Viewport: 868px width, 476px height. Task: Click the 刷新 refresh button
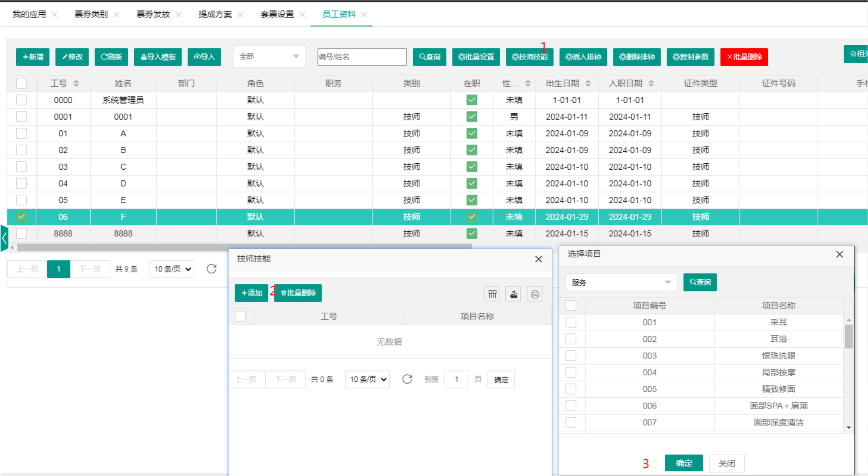[x=111, y=57]
